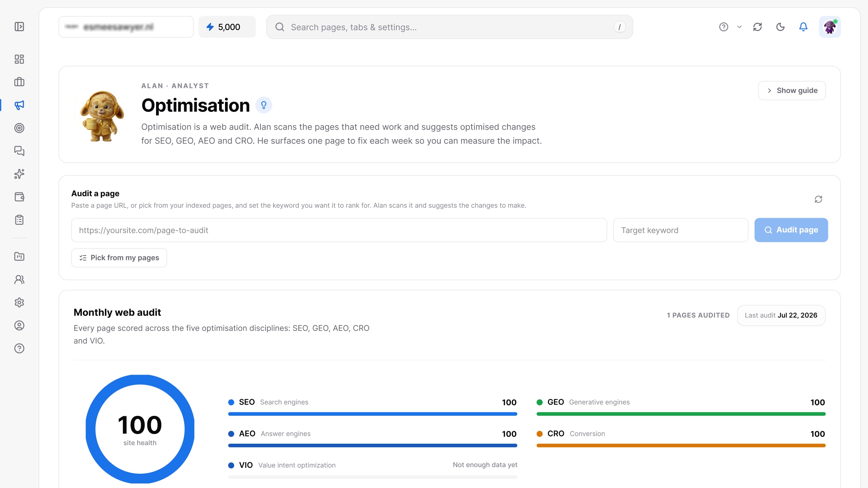
Task: Click the VIO 'Not enough data yet' text
Action: 485,465
